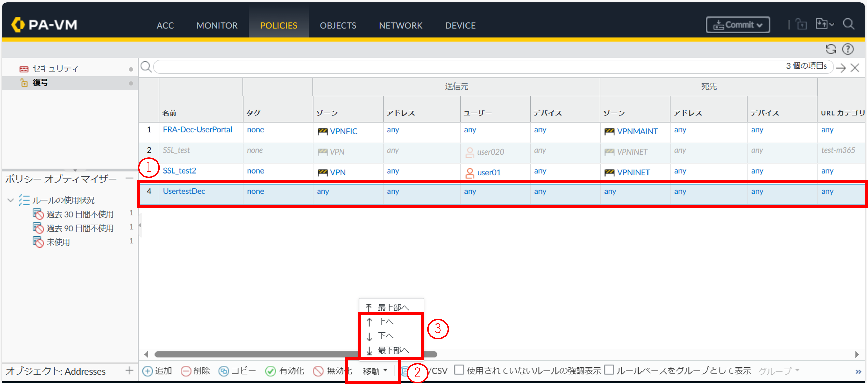Viewport: 868px width, 389px height.
Task: Enable highlight unused rules checkbox
Action: tap(459, 370)
